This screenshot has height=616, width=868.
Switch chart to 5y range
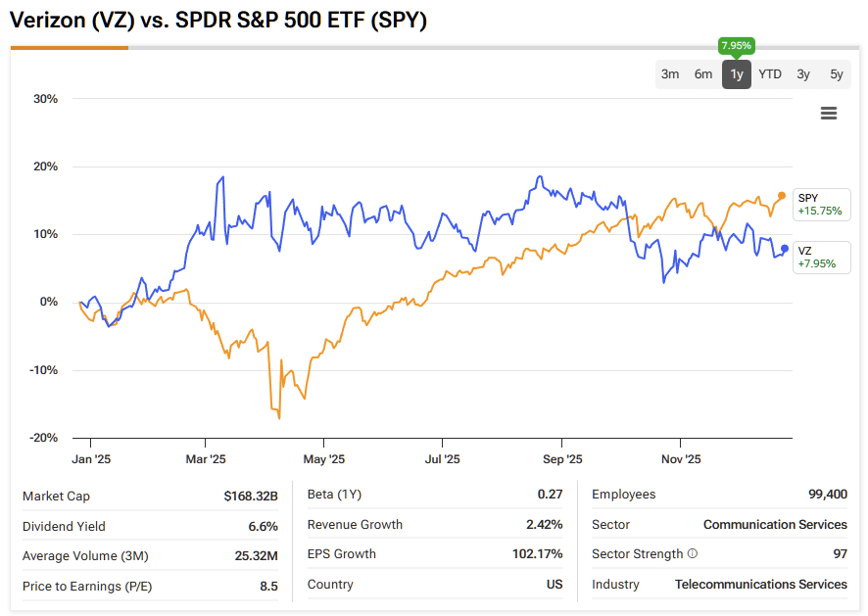(x=836, y=74)
